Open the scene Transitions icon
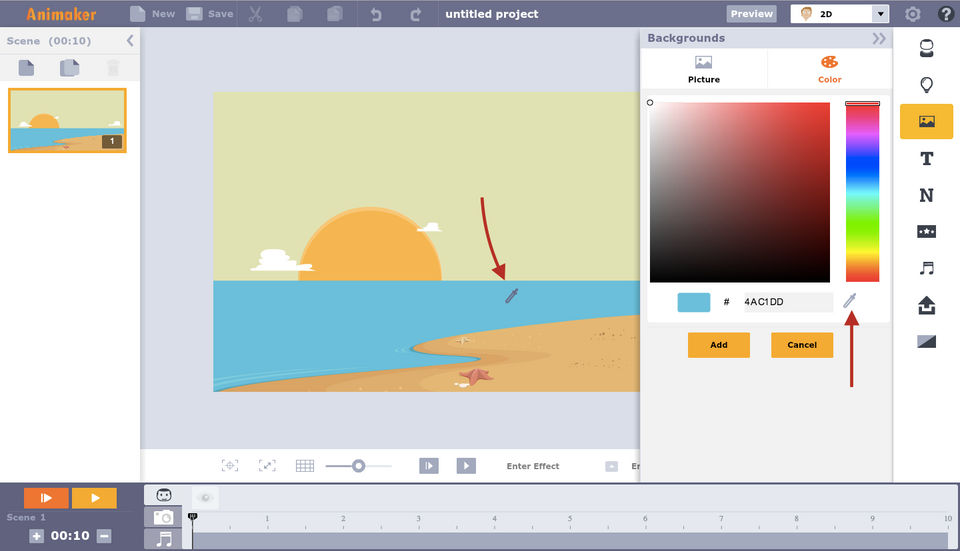Image resolution: width=960 pixels, height=551 pixels. pos(926,342)
